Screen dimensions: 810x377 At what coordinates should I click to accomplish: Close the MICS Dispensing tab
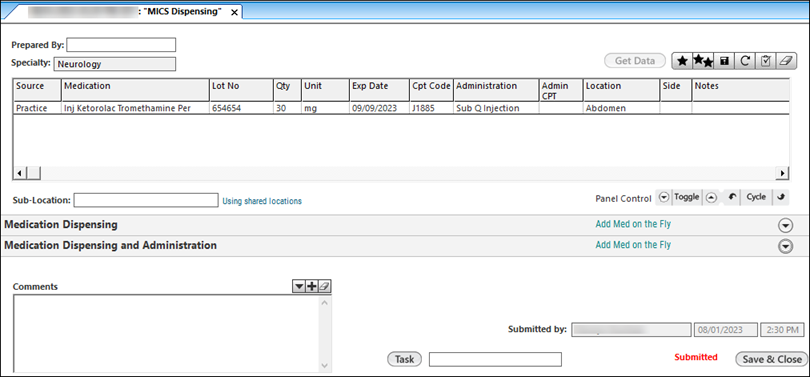234,13
